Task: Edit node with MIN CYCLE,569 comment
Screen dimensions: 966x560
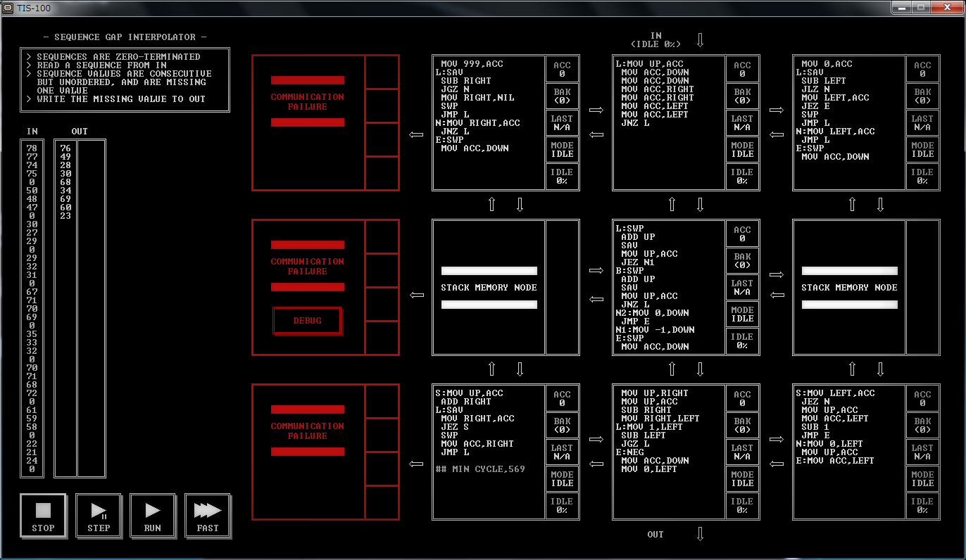Action: point(489,452)
